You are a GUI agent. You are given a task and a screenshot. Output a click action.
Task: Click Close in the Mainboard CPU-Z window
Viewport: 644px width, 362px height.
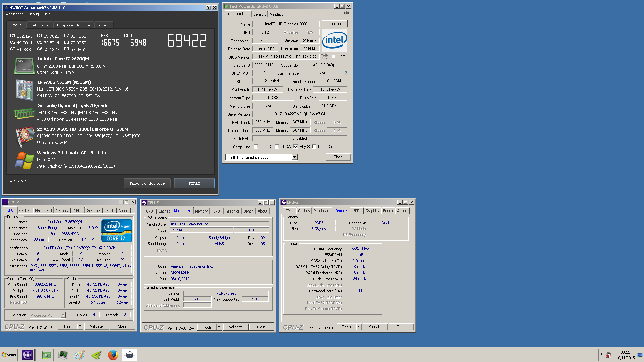(x=261, y=327)
